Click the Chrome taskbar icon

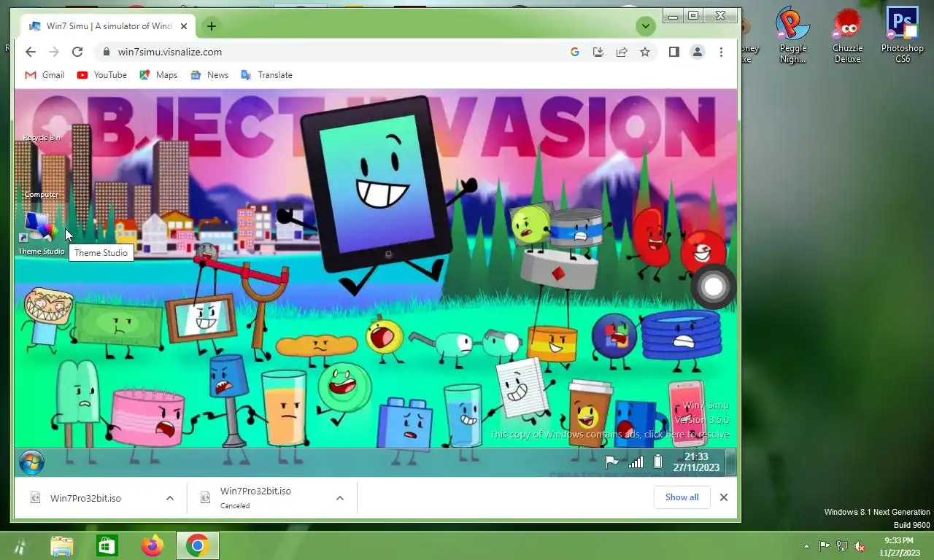(197, 545)
